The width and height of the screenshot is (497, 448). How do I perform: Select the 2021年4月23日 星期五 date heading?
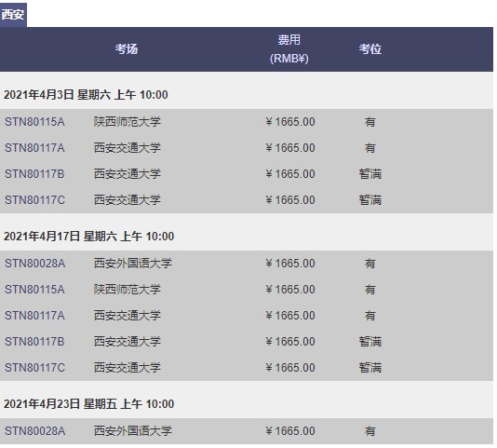coord(88,404)
